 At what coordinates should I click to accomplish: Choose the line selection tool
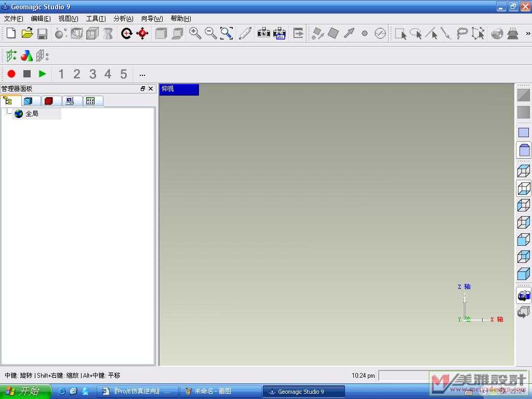click(x=431, y=33)
